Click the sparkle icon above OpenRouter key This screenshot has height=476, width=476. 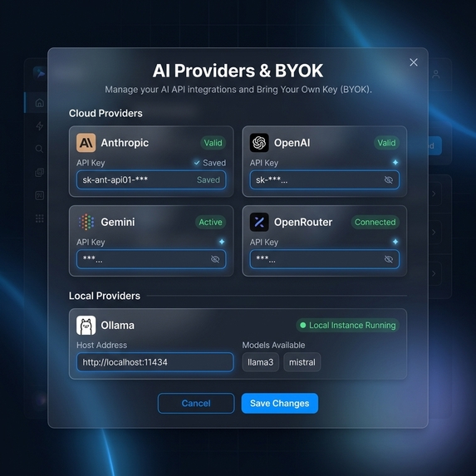pyautogui.click(x=395, y=242)
